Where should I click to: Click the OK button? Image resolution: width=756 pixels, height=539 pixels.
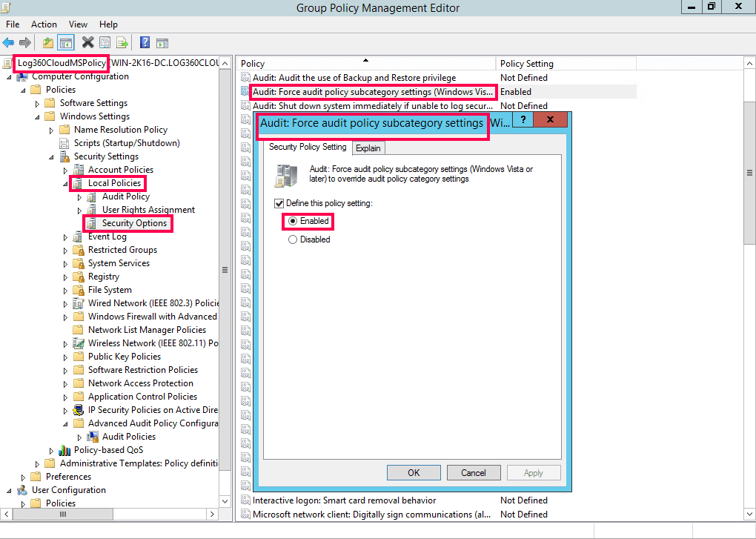point(413,472)
